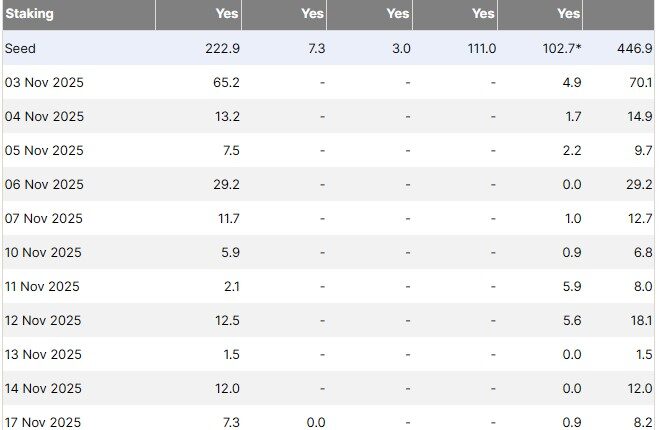Click the 70.1 total value
Viewport: 662px width, 430px height.
tap(640, 82)
